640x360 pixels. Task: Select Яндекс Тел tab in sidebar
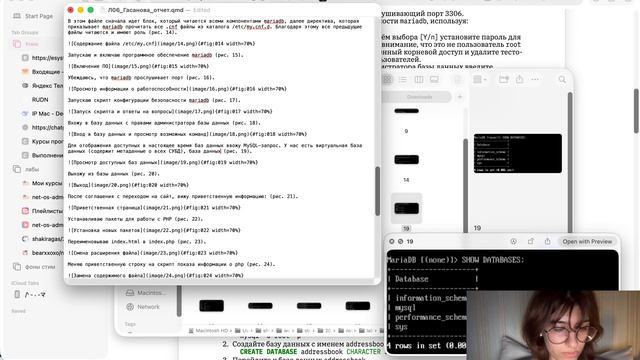coord(43,86)
